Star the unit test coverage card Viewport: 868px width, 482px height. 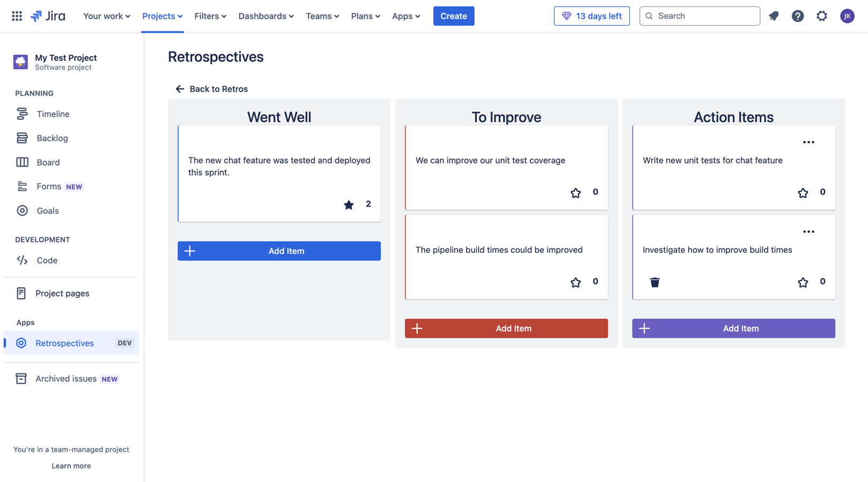pyautogui.click(x=576, y=193)
